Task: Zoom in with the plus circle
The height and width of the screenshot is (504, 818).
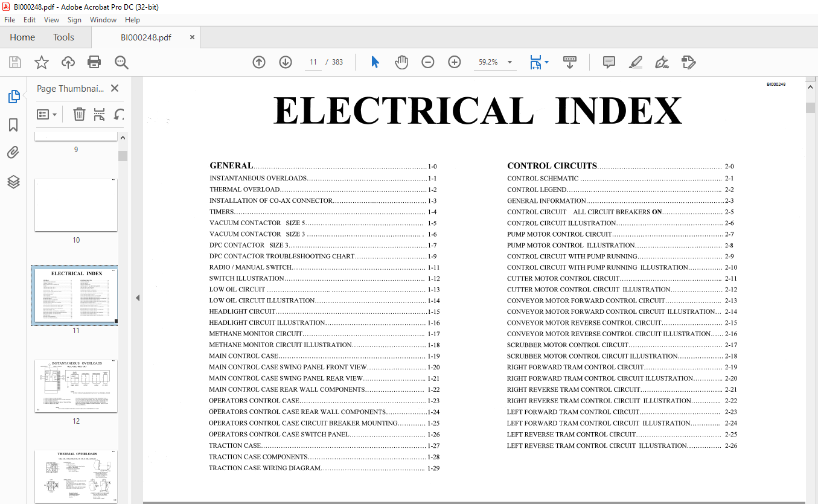Action: point(455,62)
